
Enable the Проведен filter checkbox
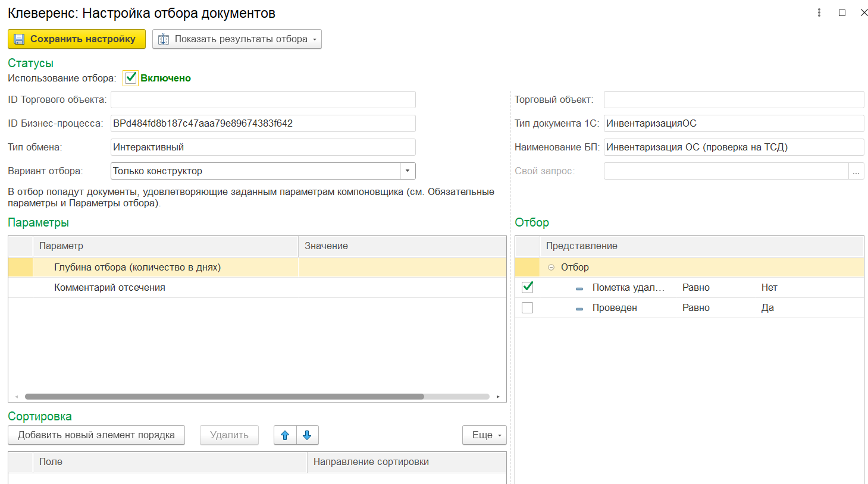pos(527,307)
